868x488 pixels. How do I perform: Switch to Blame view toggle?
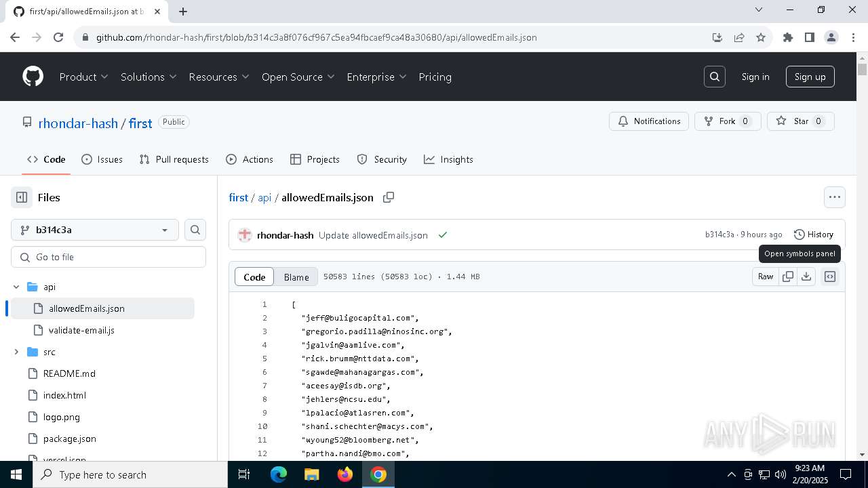pyautogui.click(x=296, y=277)
